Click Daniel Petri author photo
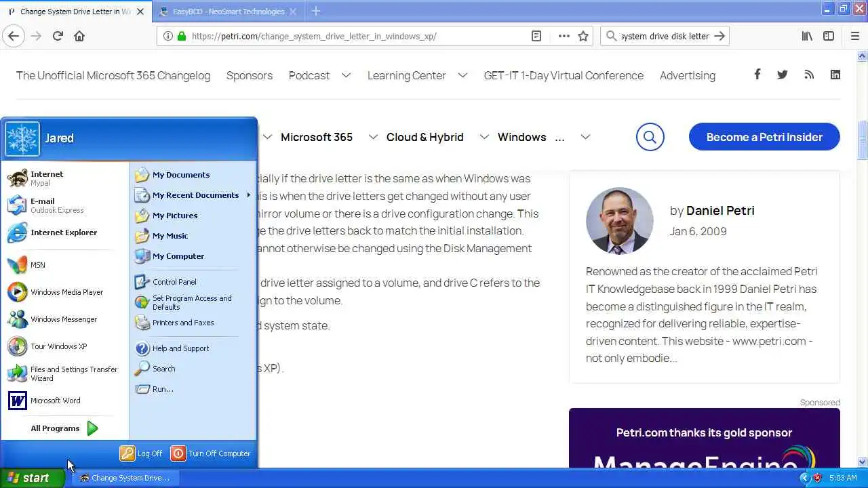Image resolution: width=868 pixels, height=488 pixels. click(x=620, y=221)
